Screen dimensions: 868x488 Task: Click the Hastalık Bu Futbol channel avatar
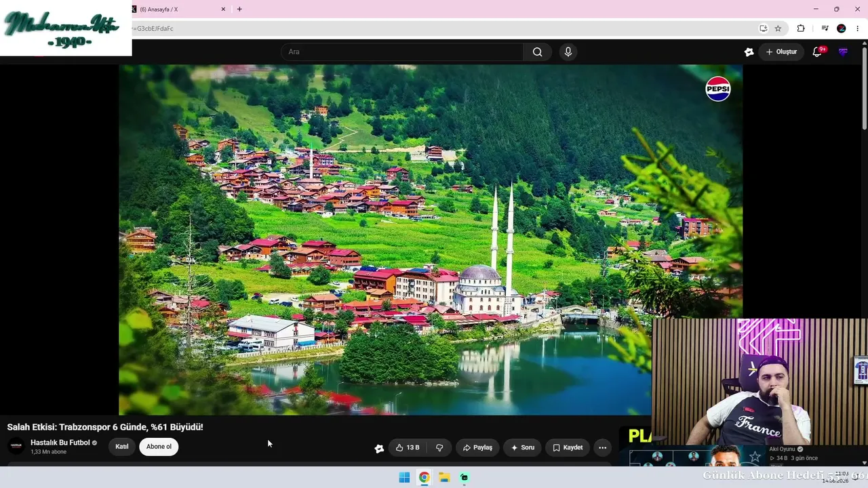[x=16, y=446]
